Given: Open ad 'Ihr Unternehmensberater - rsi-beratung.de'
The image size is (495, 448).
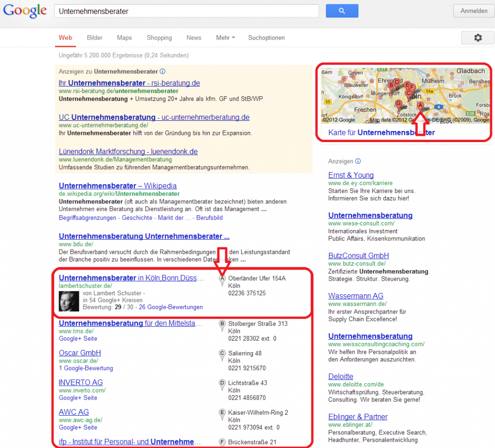Looking at the screenshot, I should 129,83.
